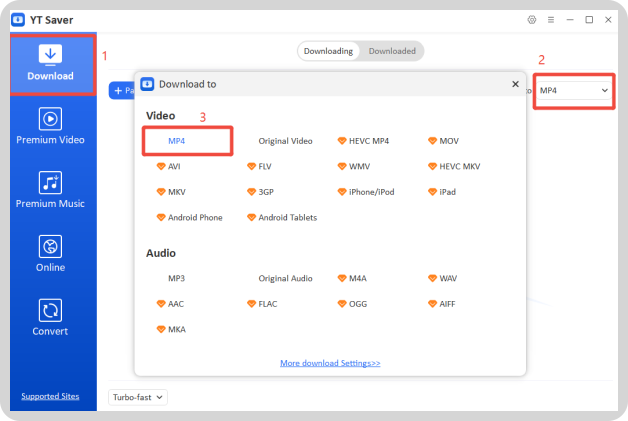Choose MOV video format

[x=443, y=141]
